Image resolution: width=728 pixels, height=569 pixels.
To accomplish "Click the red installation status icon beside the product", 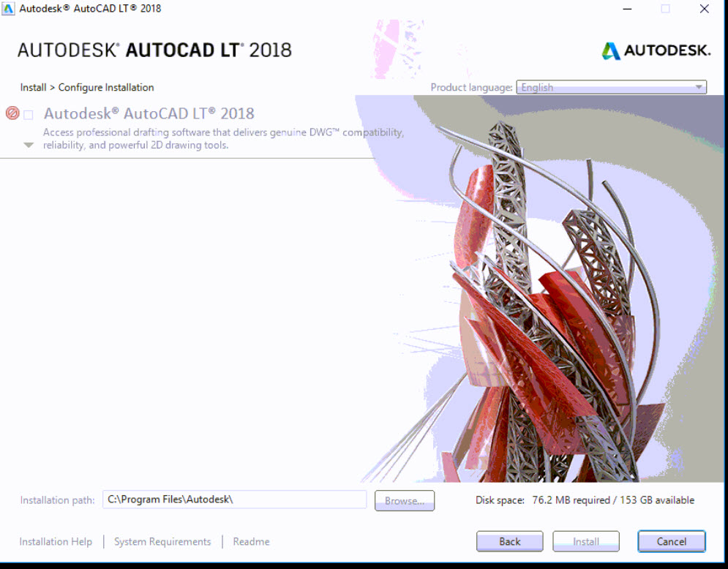I will pyautogui.click(x=12, y=113).
